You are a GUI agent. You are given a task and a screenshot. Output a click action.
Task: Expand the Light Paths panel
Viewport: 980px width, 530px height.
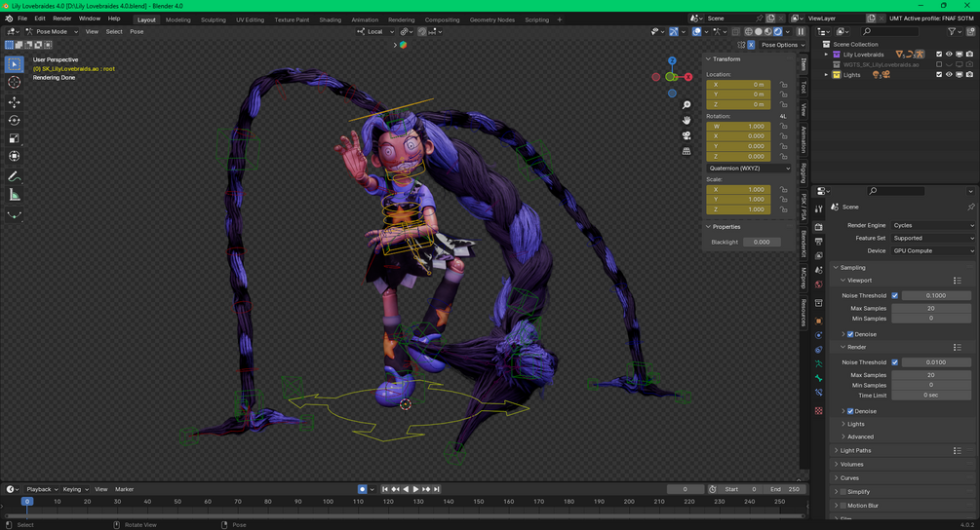coord(855,450)
